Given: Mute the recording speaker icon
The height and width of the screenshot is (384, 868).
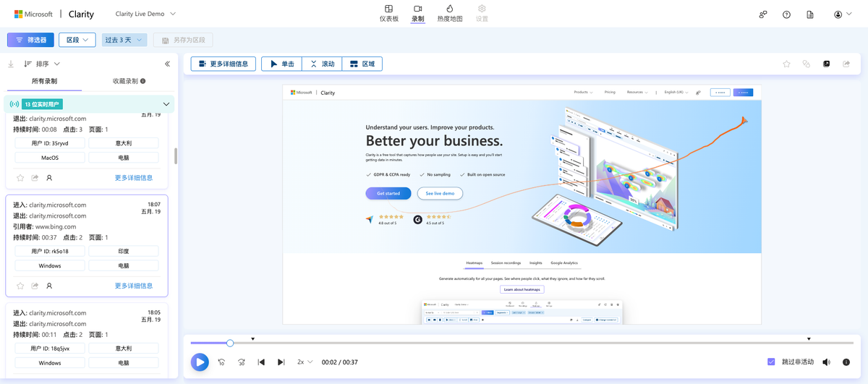Looking at the screenshot, I should click(826, 362).
